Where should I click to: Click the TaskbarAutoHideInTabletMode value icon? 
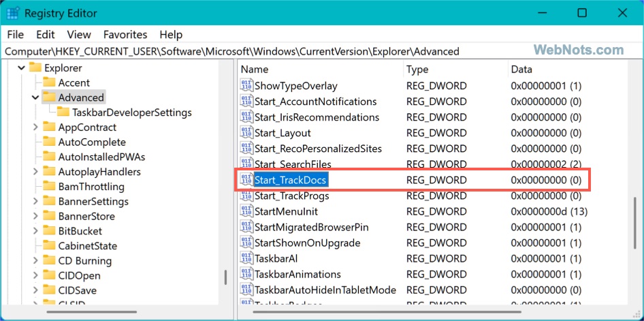246,290
